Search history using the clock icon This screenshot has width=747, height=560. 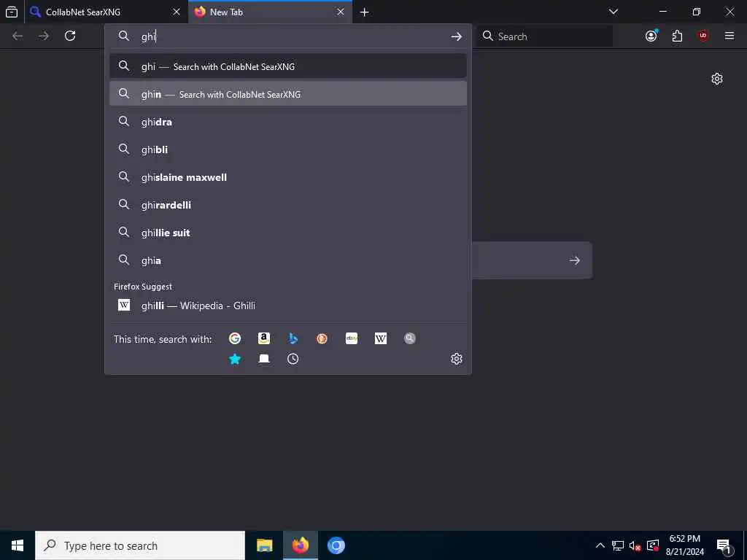[x=293, y=359]
